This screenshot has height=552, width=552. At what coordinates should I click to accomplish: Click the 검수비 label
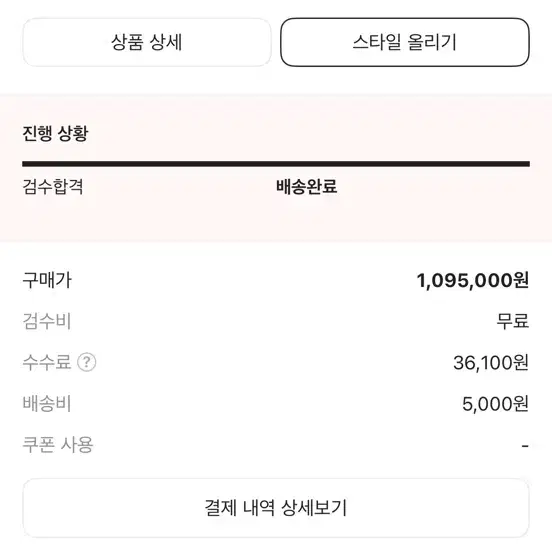pos(47,321)
